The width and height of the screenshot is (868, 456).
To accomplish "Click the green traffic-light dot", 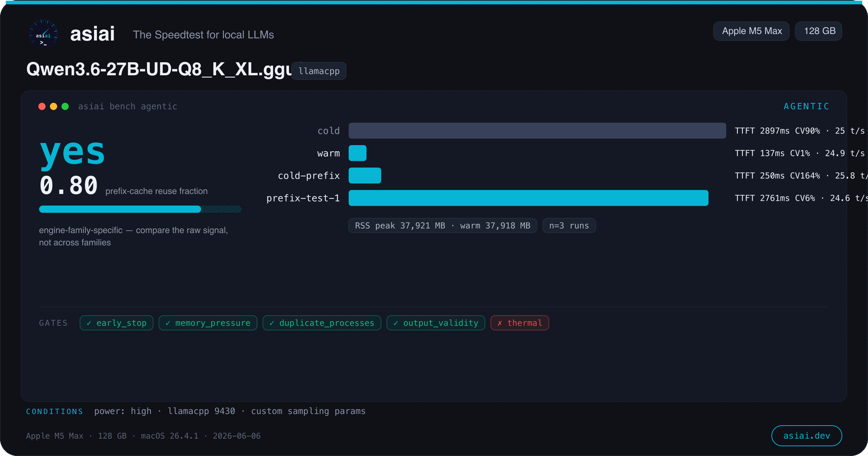I will click(65, 106).
